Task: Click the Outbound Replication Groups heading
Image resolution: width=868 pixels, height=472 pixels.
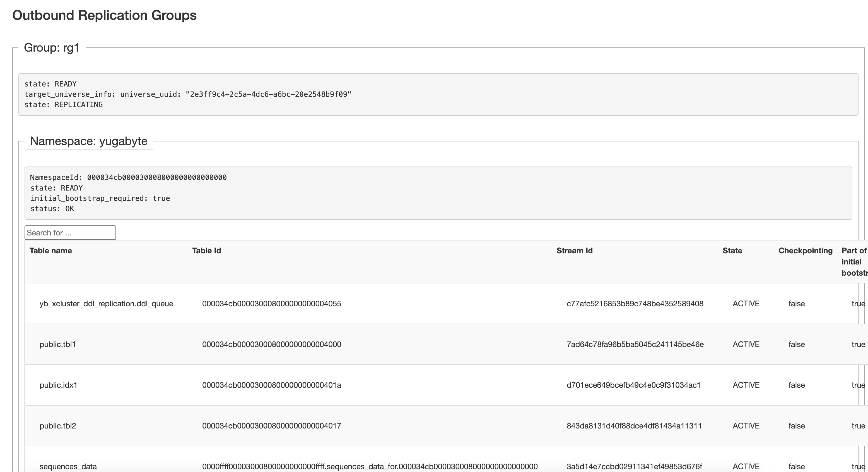Action: coord(105,16)
